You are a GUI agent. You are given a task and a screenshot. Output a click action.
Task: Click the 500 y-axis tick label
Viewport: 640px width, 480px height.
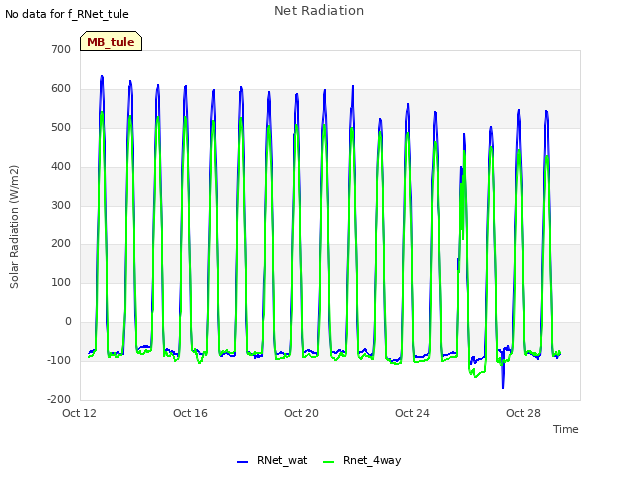click(61, 127)
